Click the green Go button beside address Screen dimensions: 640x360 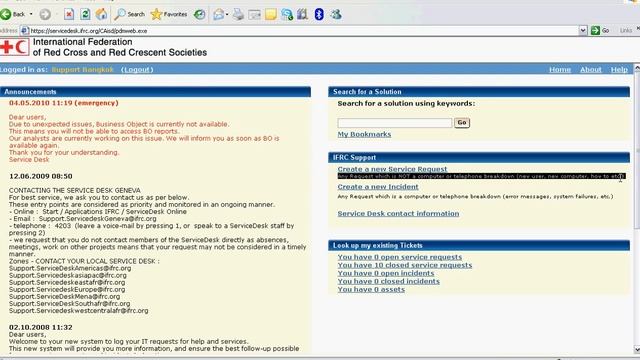coord(600,31)
